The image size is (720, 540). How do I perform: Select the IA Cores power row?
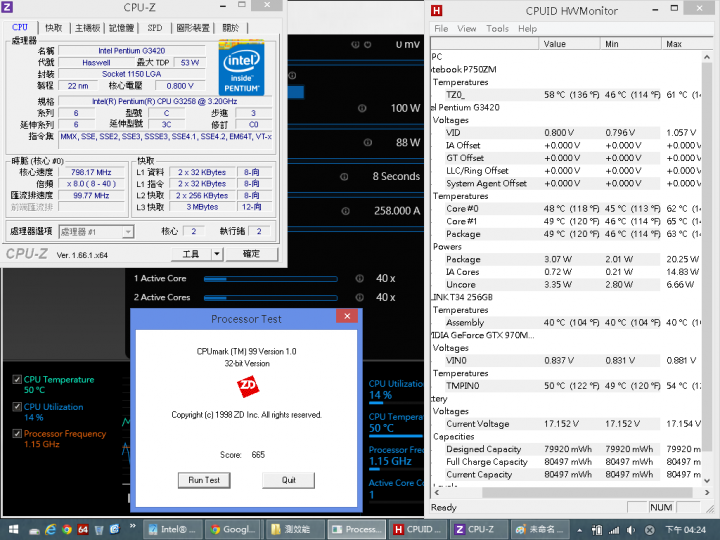566,272
